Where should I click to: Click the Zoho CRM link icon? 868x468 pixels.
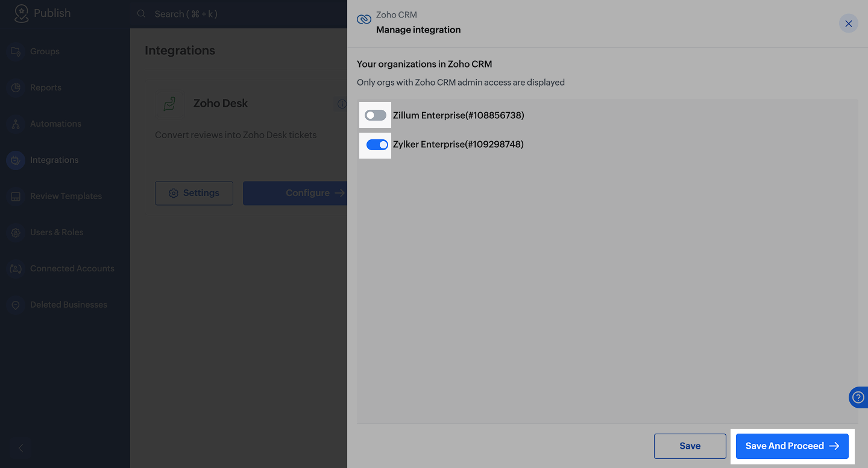point(364,19)
